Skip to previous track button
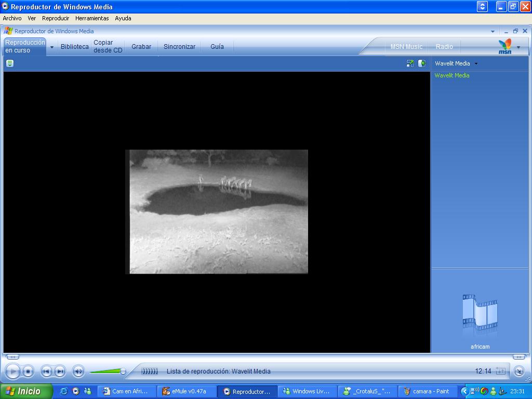The height and width of the screenshot is (399, 532). 46,371
